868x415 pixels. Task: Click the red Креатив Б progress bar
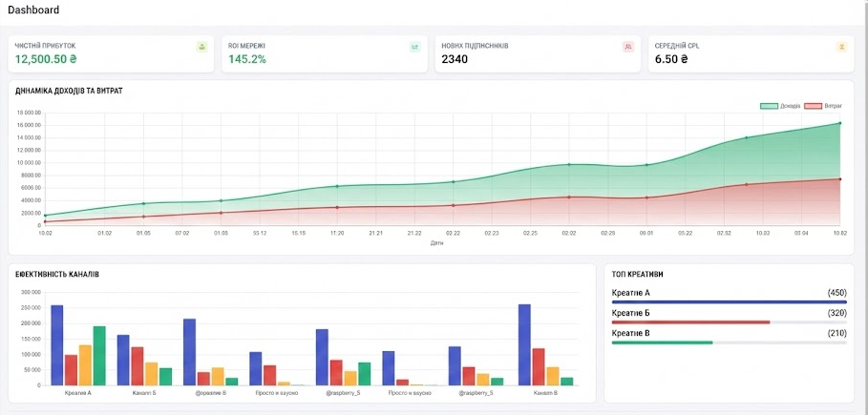click(x=690, y=322)
